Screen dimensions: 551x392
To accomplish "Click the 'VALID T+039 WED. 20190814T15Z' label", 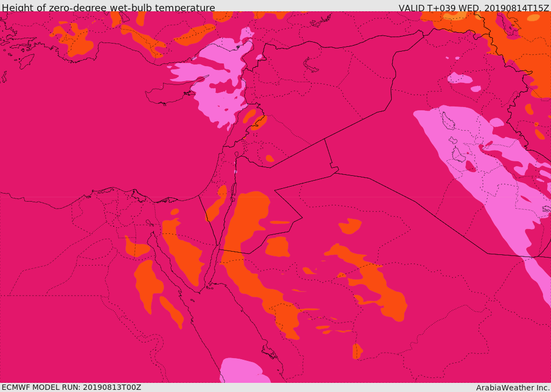I will click(x=475, y=8).
